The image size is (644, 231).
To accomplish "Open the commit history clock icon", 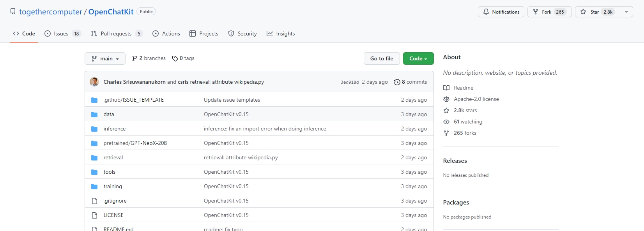I will (x=397, y=82).
